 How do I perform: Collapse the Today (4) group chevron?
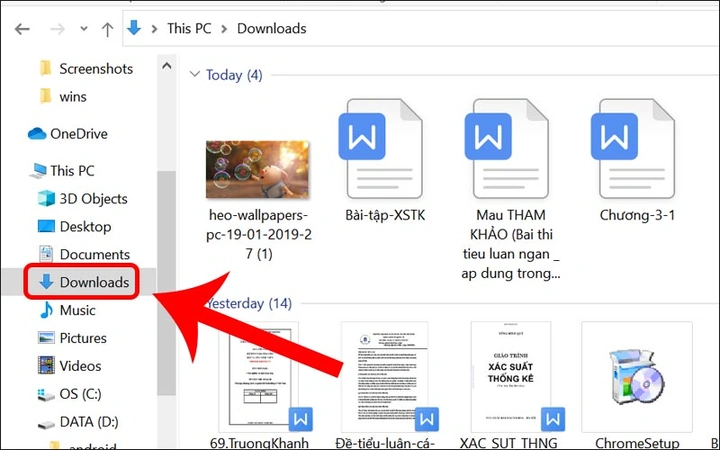coord(195,74)
